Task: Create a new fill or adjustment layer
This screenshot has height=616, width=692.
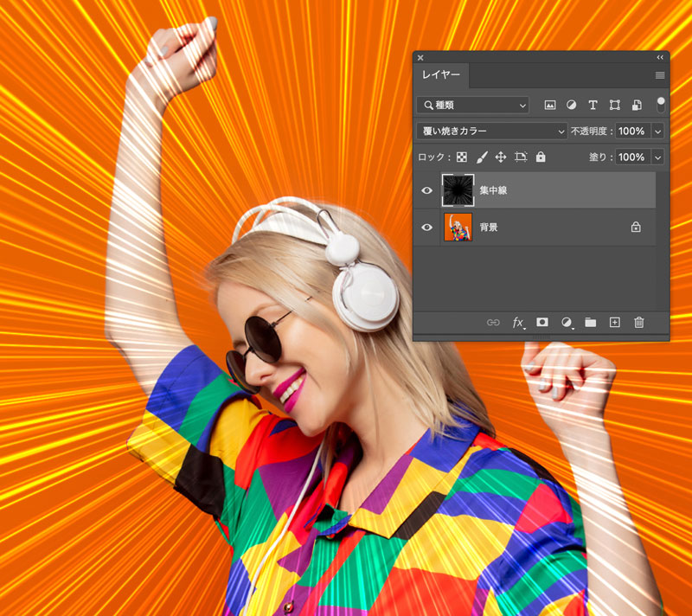Action: pos(566,322)
